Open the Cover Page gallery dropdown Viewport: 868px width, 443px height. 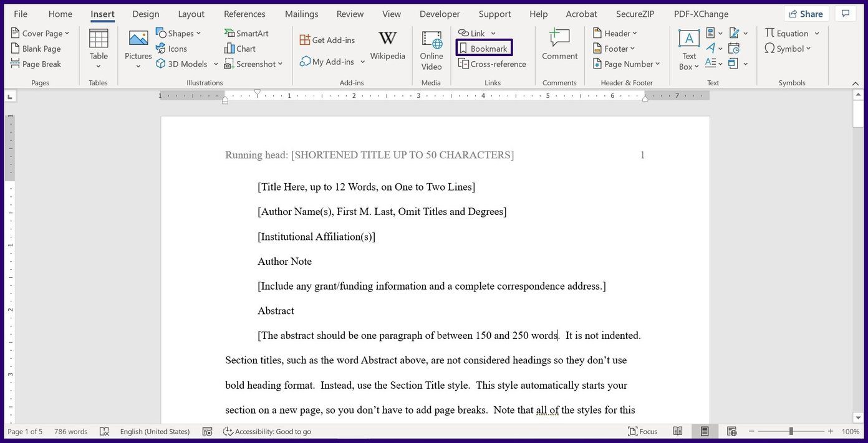(67, 34)
